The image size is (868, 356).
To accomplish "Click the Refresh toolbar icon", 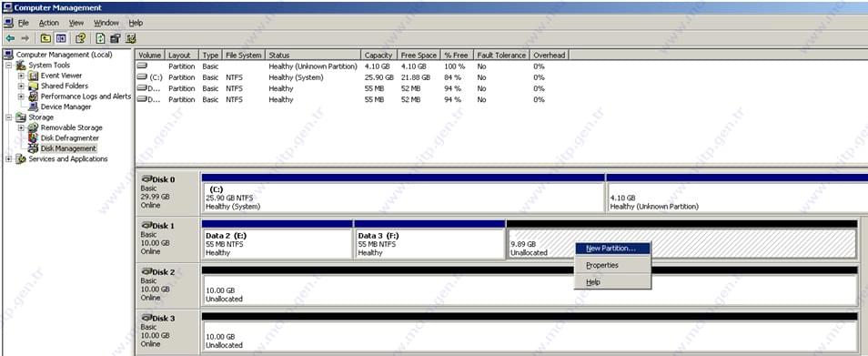I will (100, 38).
